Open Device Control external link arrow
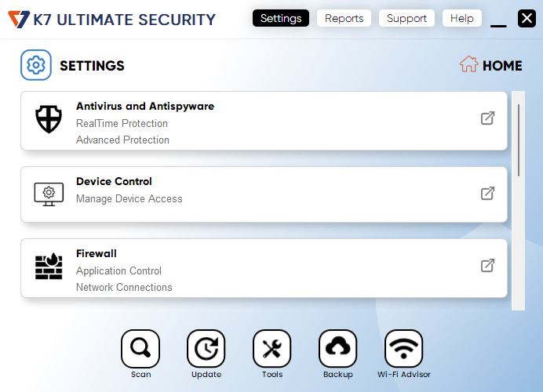The height and width of the screenshot is (392, 543). coord(487,193)
